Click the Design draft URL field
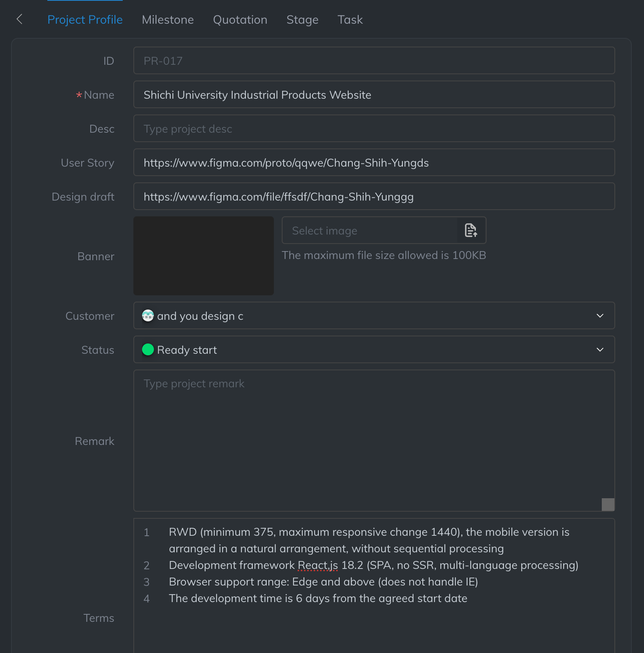 pyautogui.click(x=374, y=197)
